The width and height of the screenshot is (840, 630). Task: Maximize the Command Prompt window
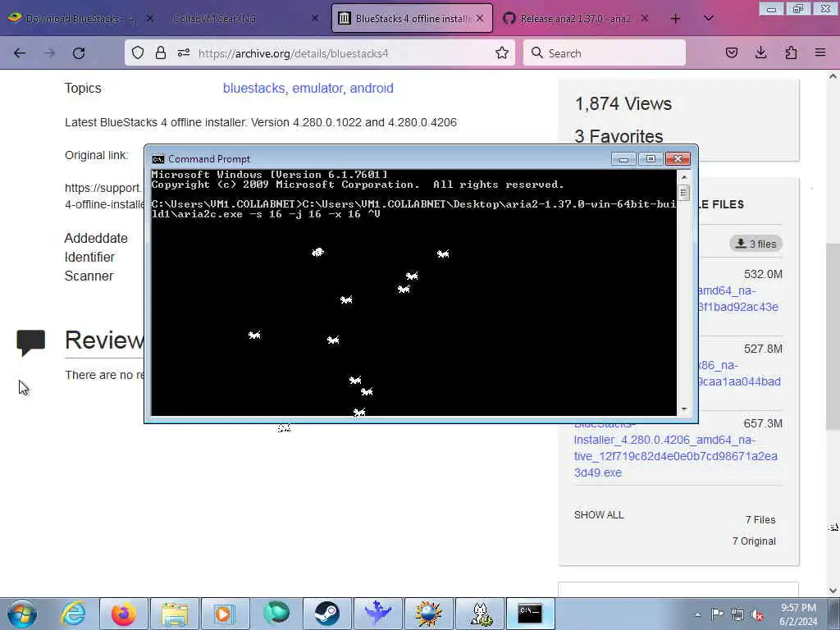pyautogui.click(x=651, y=159)
